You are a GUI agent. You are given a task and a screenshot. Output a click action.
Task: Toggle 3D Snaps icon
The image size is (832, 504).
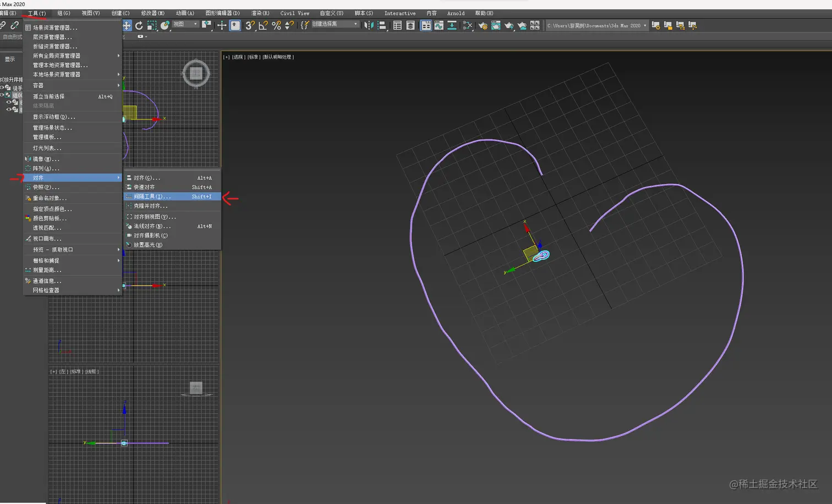coord(250,25)
